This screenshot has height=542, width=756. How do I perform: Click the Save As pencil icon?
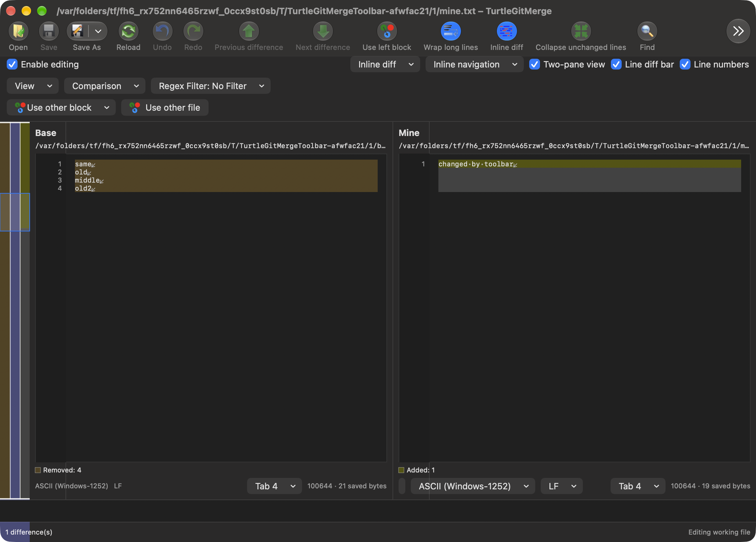[x=78, y=31]
